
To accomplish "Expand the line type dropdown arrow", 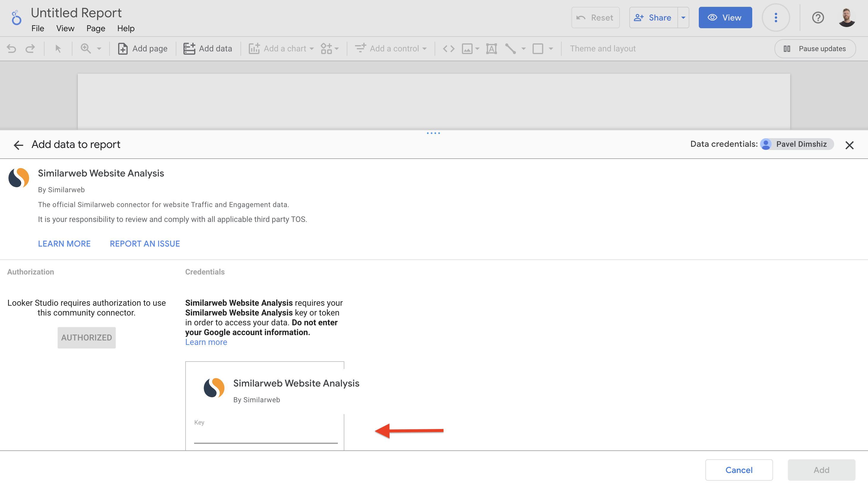I will tap(523, 48).
